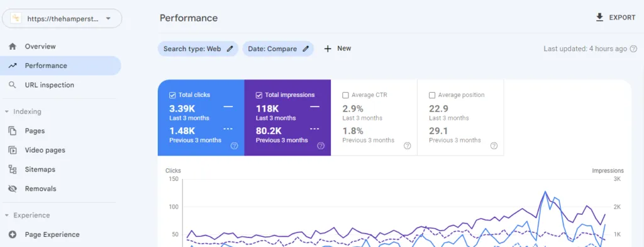The image size is (644, 247).
Task: Select Performance in the sidebar
Action: point(60,66)
